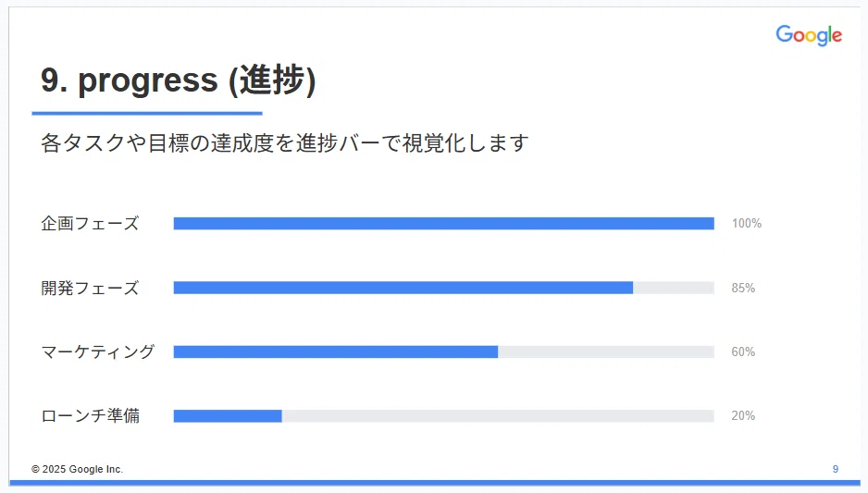
Task: Click the © 2025 Google Inc. footer
Action: pyautogui.click(x=77, y=469)
